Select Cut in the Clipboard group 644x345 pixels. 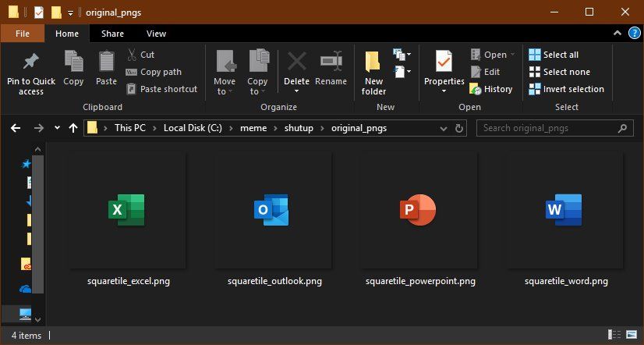140,55
